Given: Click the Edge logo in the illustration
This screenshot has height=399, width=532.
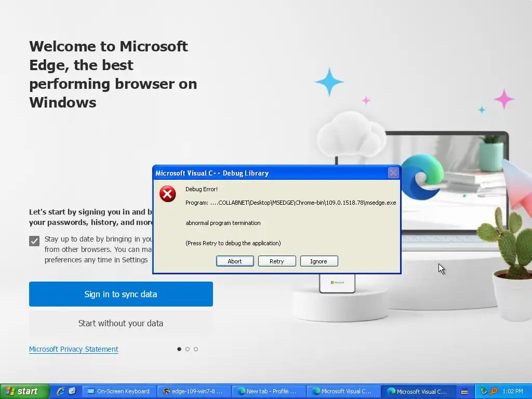Looking at the screenshot, I should [x=423, y=177].
